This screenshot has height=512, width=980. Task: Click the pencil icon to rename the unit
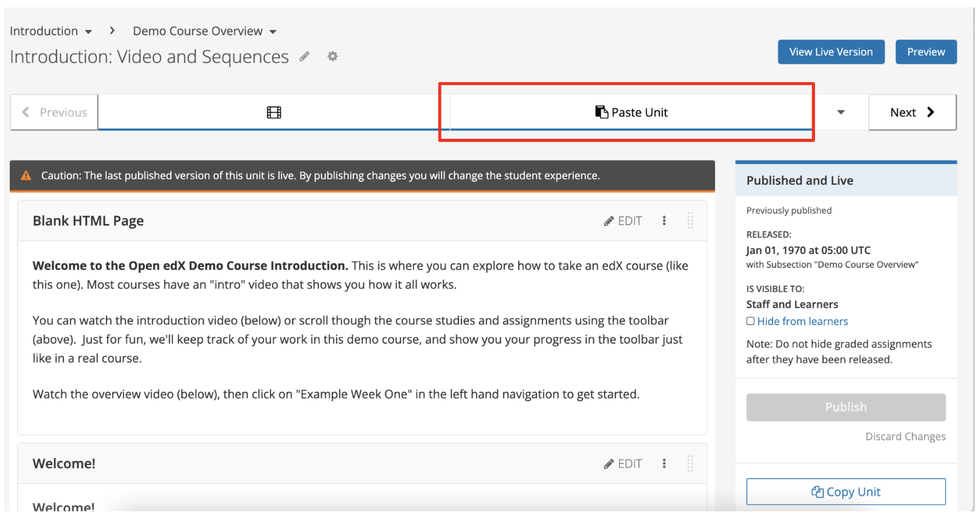[304, 56]
